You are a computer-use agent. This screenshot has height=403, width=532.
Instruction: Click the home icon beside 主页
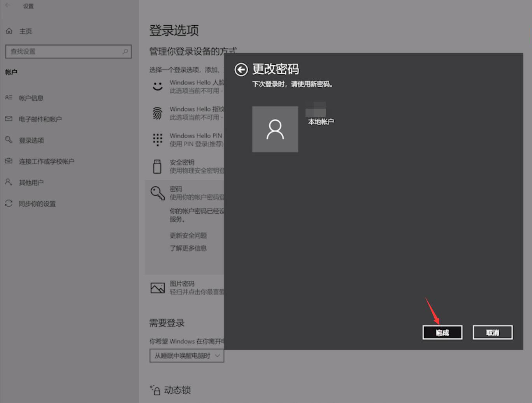point(9,31)
